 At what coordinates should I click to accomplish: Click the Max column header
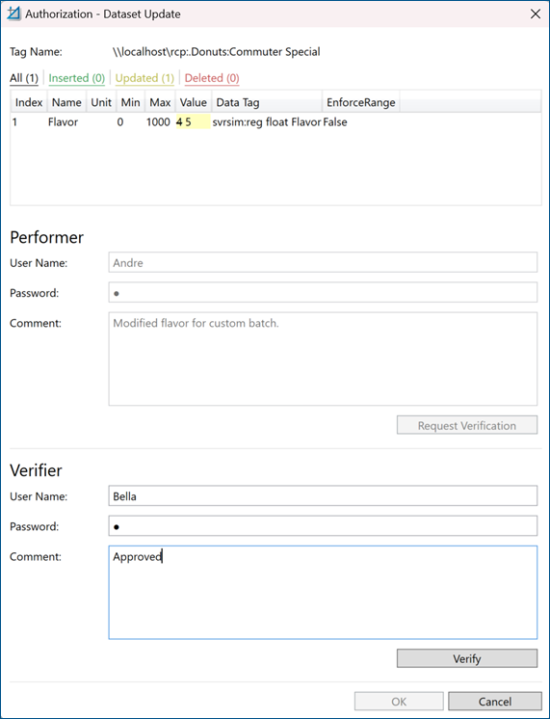(x=160, y=102)
